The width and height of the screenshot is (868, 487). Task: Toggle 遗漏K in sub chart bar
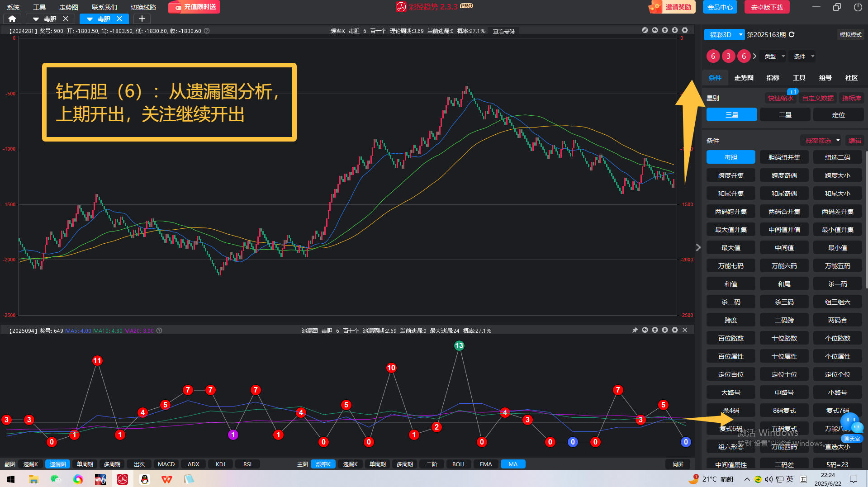click(31, 464)
